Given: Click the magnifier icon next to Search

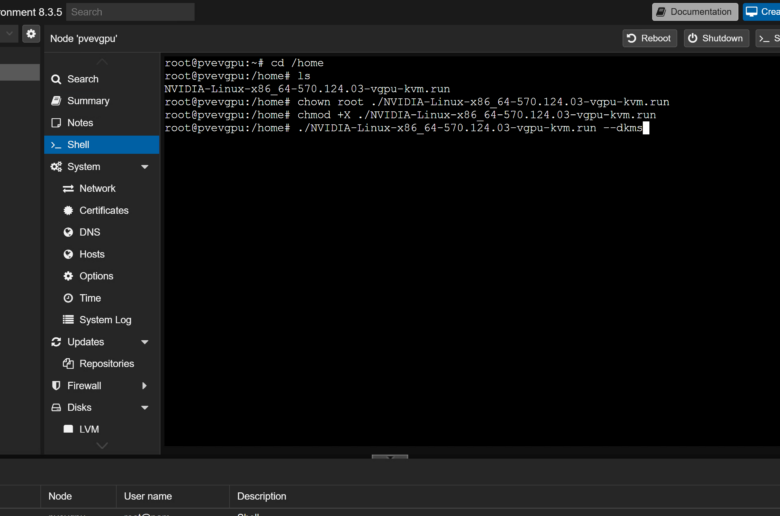Looking at the screenshot, I should coord(56,79).
